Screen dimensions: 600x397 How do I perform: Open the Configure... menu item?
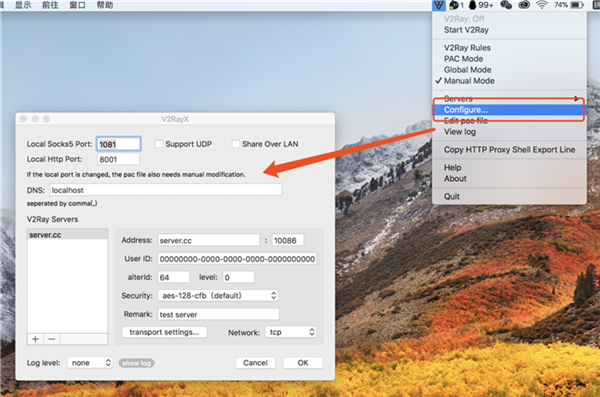pos(509,110)
